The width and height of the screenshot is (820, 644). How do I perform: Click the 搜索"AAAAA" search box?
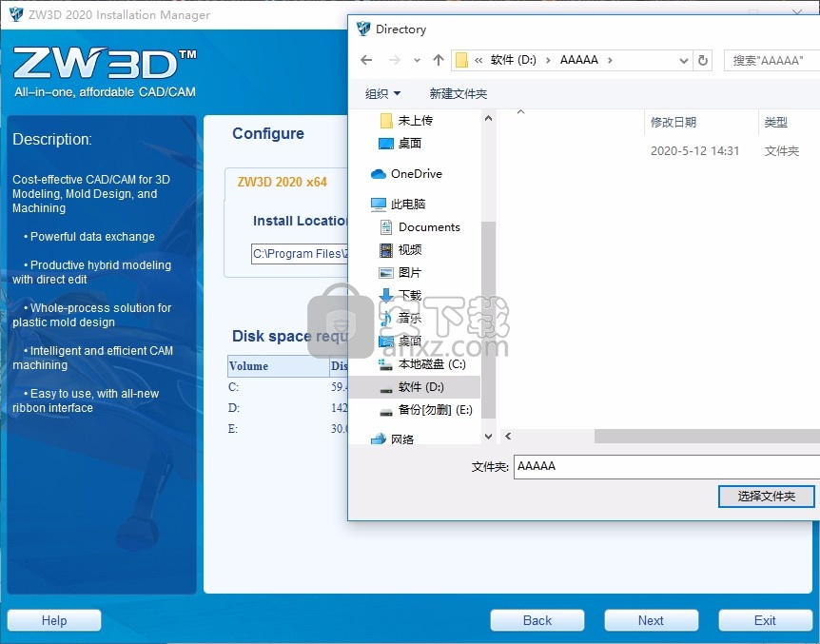tap(771, 61)
